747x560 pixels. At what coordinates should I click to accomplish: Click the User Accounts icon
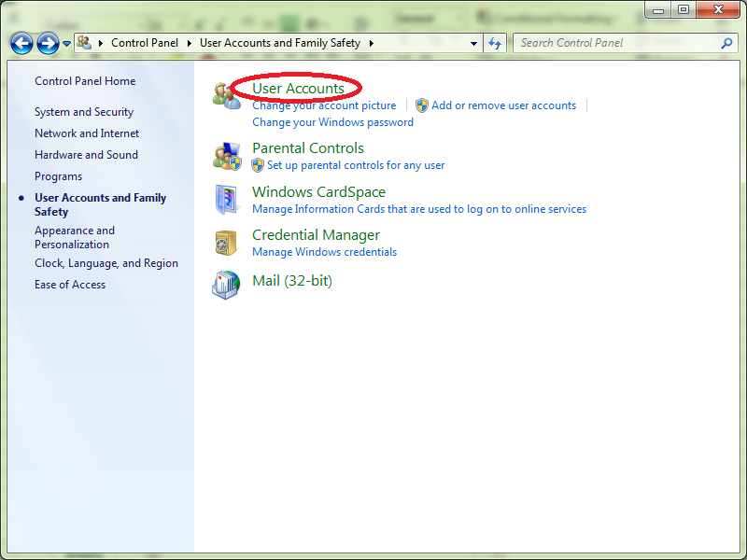pyautogui.click(x=226, y=95)
